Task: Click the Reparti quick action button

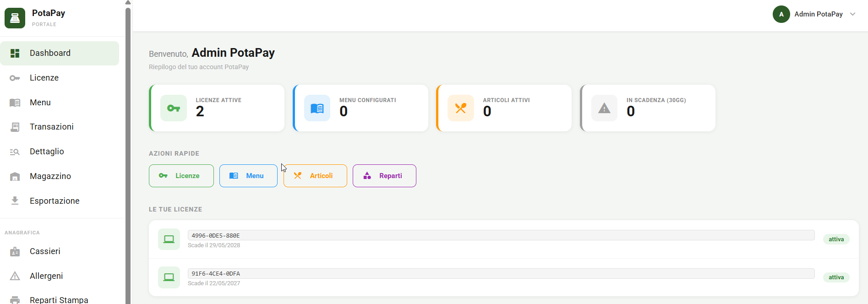Action: pos(384,176)
